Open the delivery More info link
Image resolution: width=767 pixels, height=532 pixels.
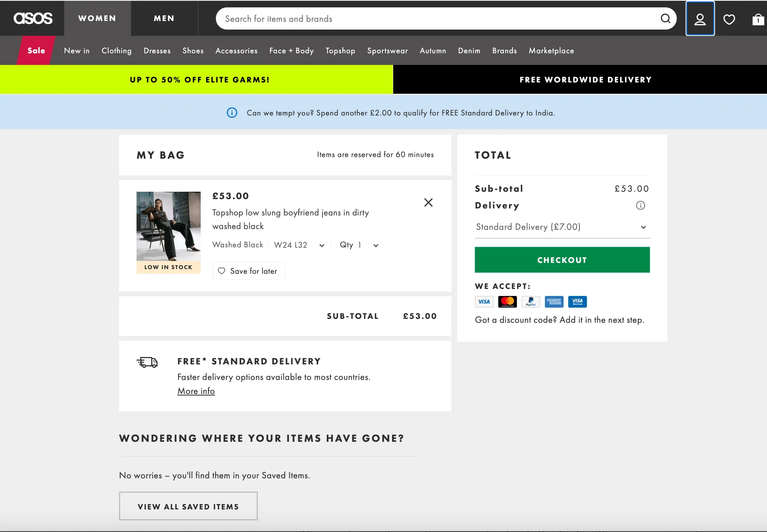(196, 391)
